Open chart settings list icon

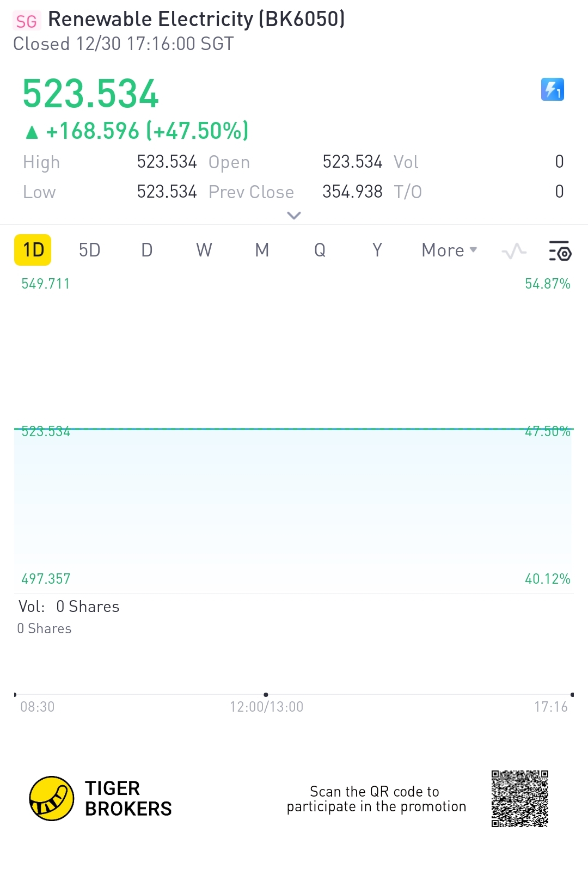[x=559, y=251]
